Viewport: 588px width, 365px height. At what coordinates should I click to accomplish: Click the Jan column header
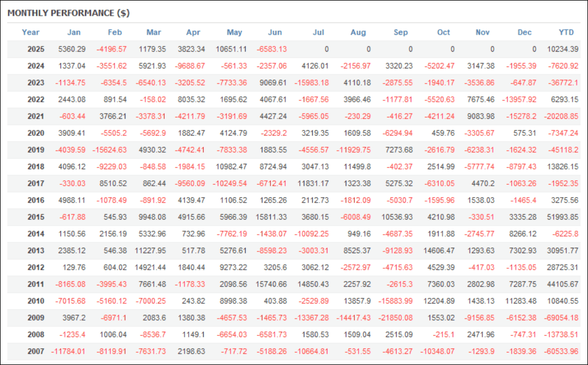[x=74, y=32]
